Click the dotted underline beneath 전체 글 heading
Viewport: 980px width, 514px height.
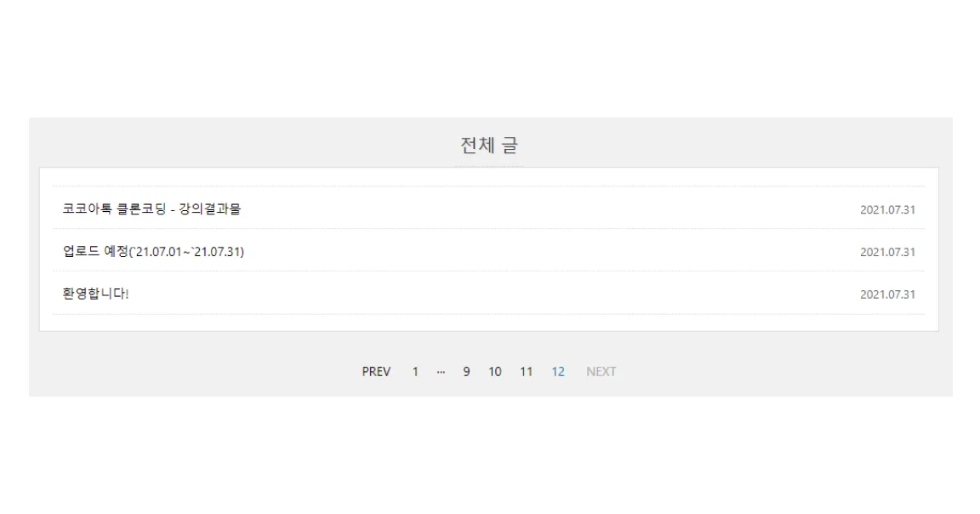(489, 167)
